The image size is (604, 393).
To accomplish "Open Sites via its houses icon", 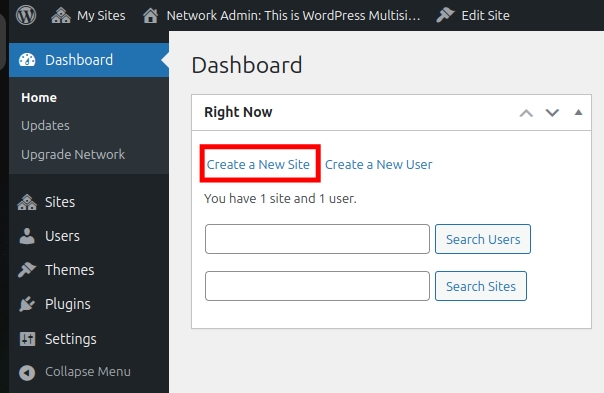I will pos(27,202).
